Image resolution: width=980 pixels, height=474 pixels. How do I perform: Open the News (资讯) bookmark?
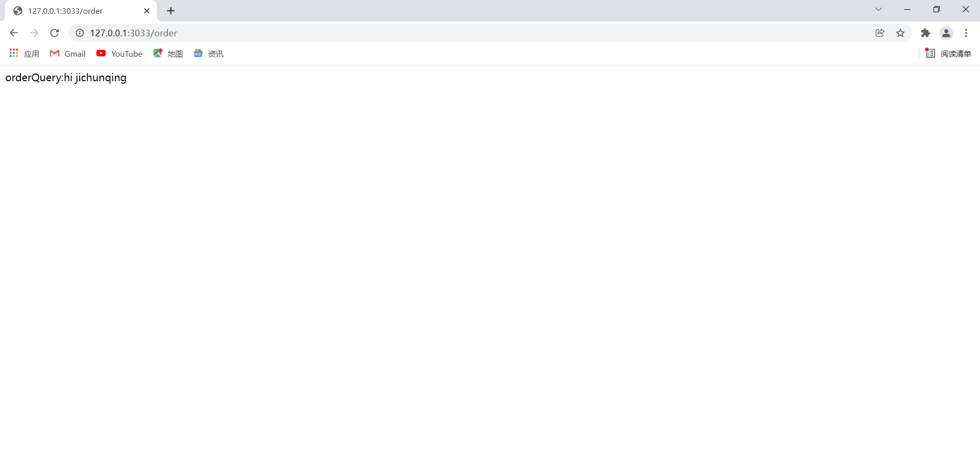pos(208,54)
